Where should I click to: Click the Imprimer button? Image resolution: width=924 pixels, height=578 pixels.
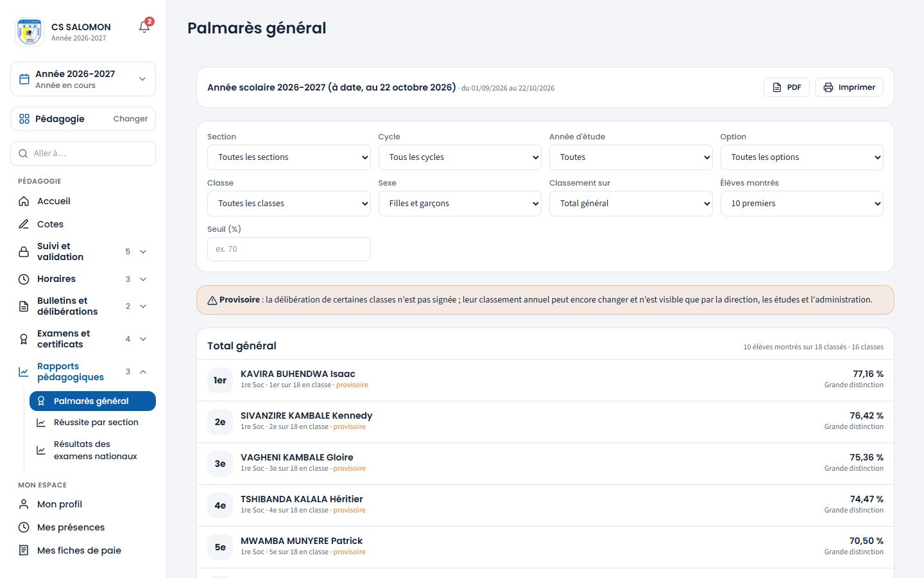(x=849, y=87)
